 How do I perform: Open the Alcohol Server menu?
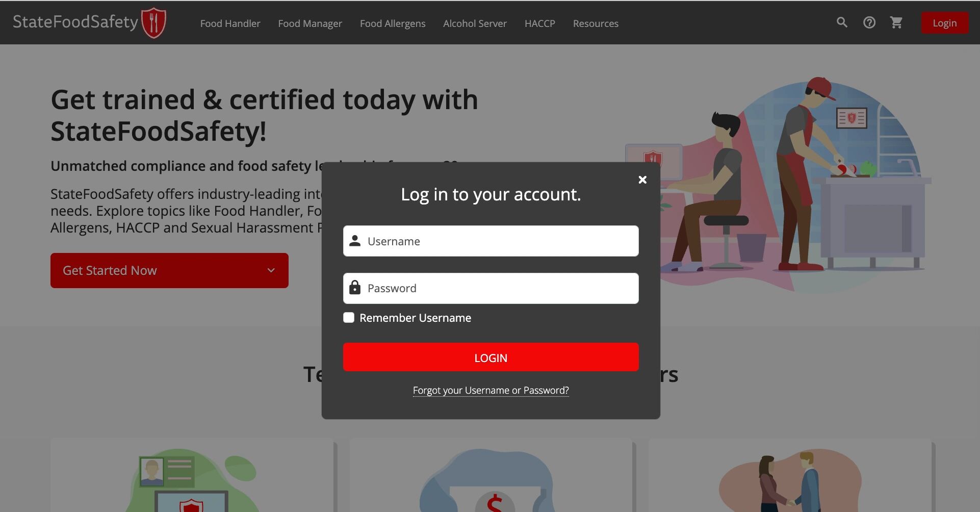tap(475, 23)
